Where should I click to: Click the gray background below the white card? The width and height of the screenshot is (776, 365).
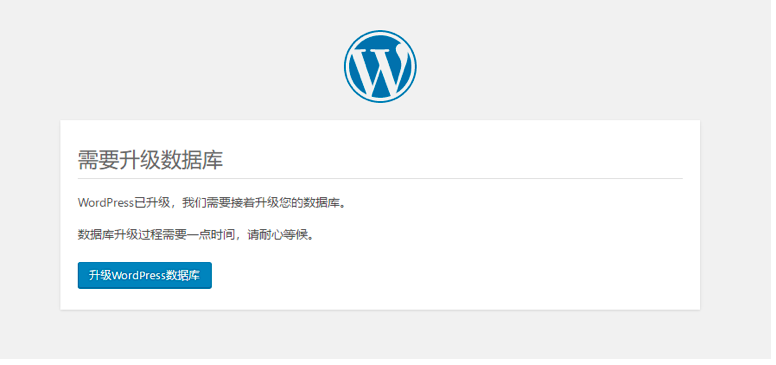(380, 334)
